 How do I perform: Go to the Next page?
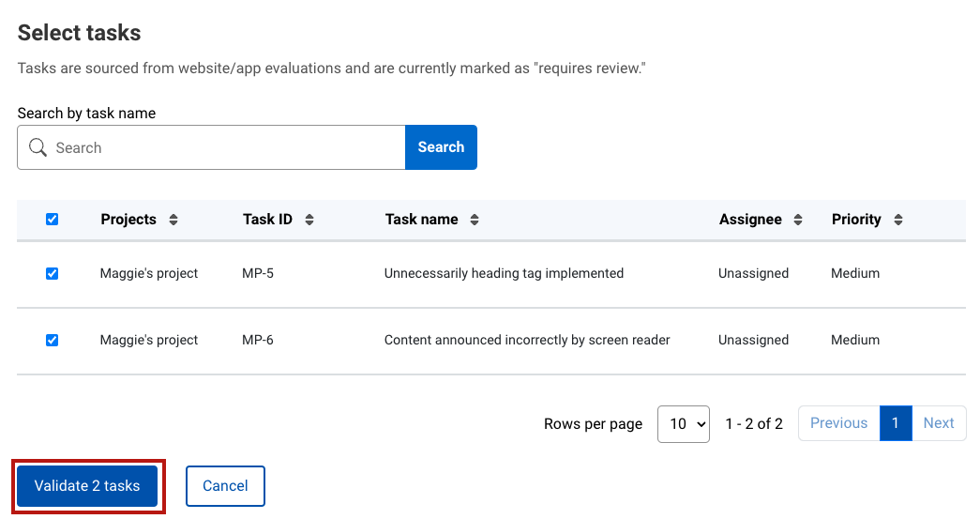point(938,423)
